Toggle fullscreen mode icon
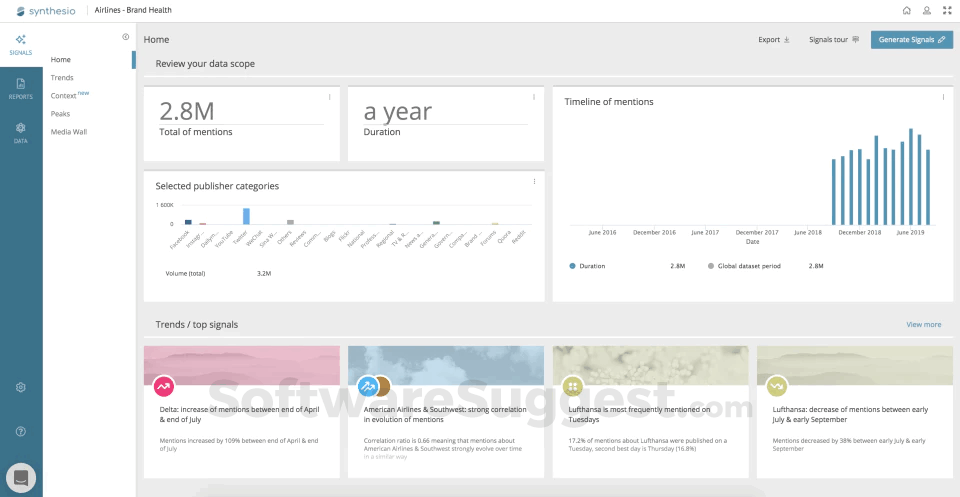 (947, 11)
